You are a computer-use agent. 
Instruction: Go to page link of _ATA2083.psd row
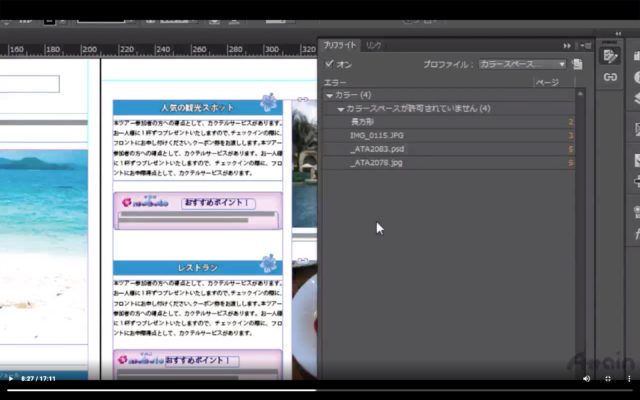tap(571, 149)
